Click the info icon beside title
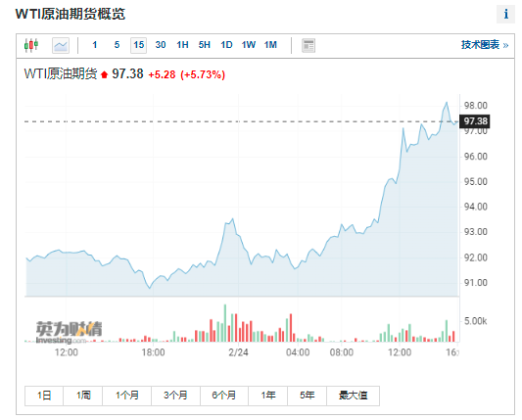The height and width of the screenshot is (420, 522). (x=505, y=14)
